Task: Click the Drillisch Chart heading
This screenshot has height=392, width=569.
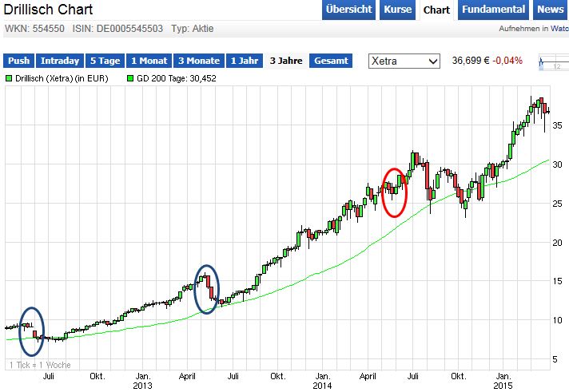Action: (x=48, y=9)
